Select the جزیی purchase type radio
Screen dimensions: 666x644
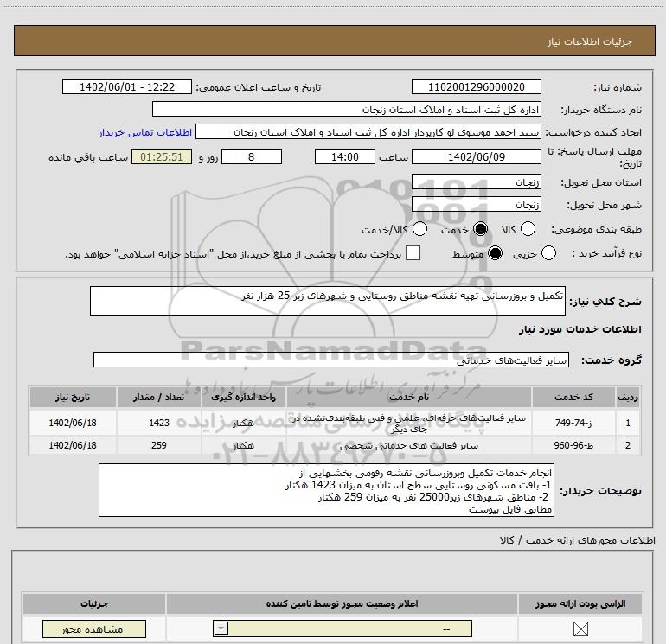pyautogui.click(x=548, y=253)
